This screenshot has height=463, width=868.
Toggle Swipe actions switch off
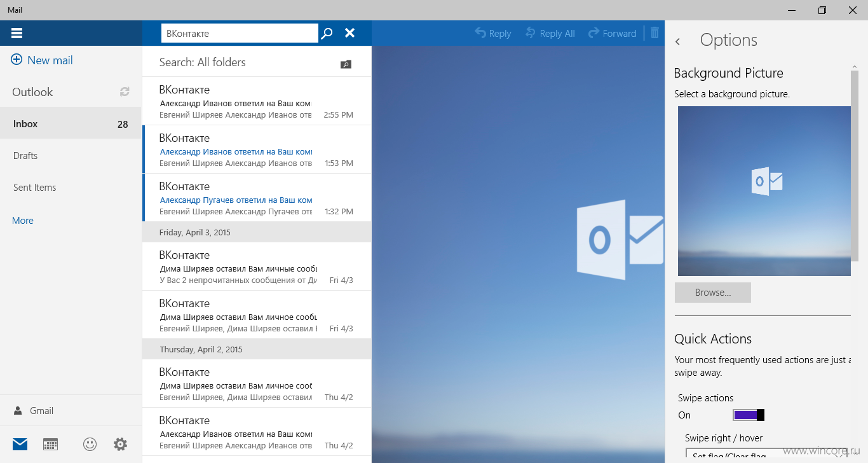(x=749, y=415)
